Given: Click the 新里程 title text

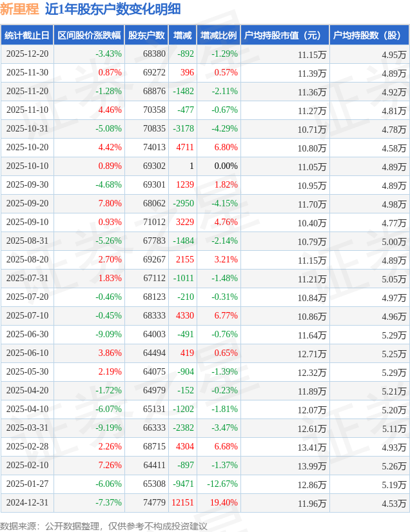Looking at the screenshot, I should tap(19, 9).
